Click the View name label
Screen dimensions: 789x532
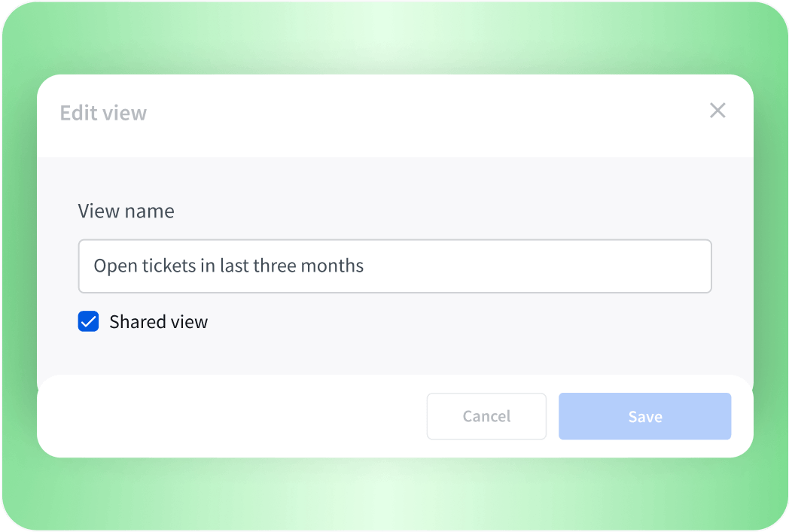click(126, 211)
